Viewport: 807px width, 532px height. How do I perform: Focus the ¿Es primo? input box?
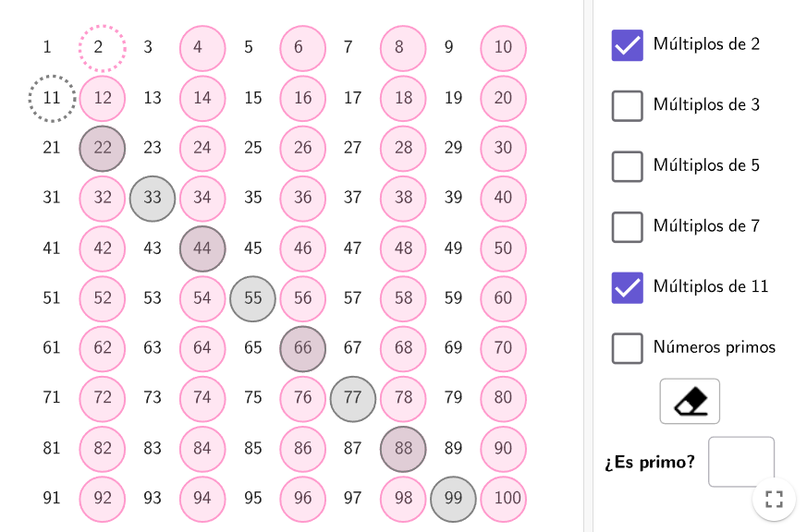(740, 462)
